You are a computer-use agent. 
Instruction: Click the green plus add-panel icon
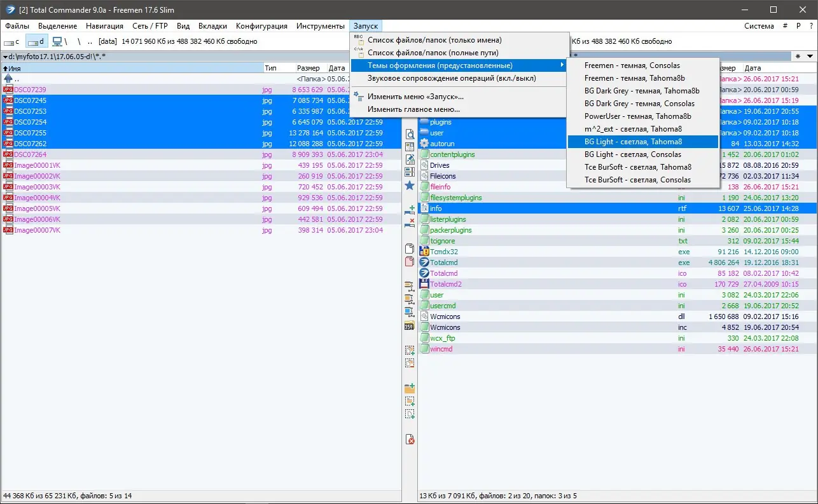coord(410,209)
